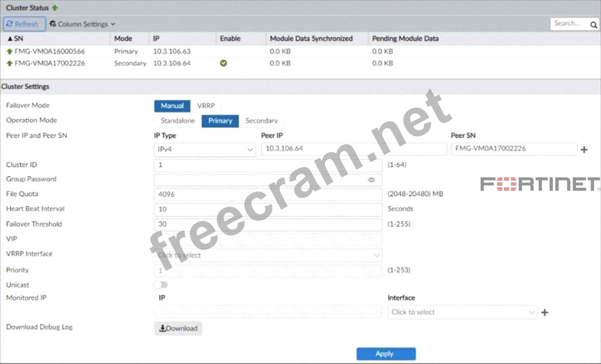Switch Operation Mode to Secondary
This screenshot has height=364, width=601.
261,121
